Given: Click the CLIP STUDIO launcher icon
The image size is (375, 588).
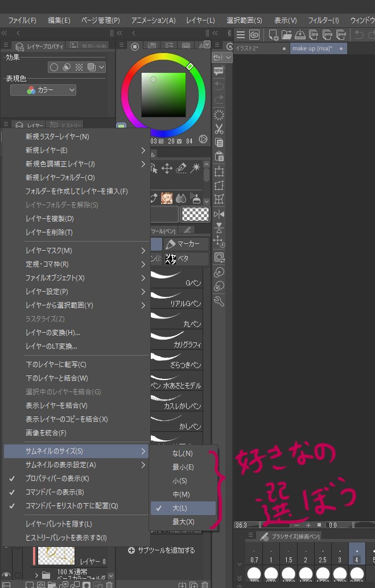Looking at the screenshot, I should (254, 35).
